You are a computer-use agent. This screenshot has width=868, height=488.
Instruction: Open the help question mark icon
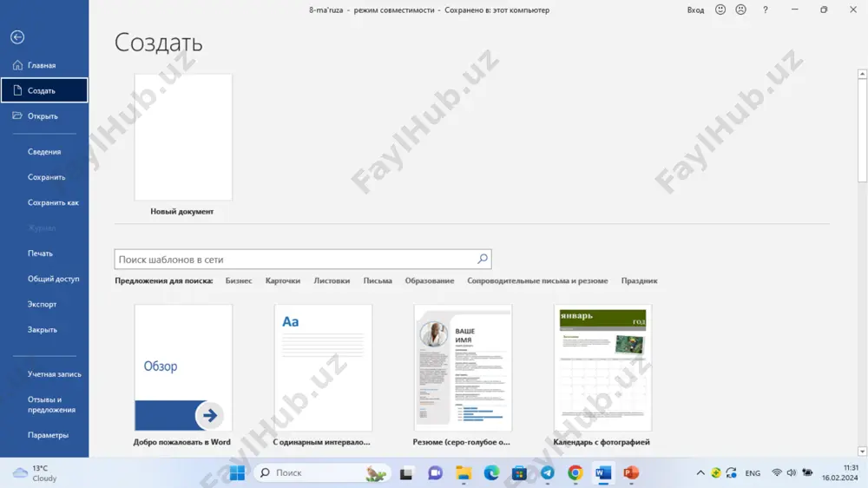[x=766, y=10]
